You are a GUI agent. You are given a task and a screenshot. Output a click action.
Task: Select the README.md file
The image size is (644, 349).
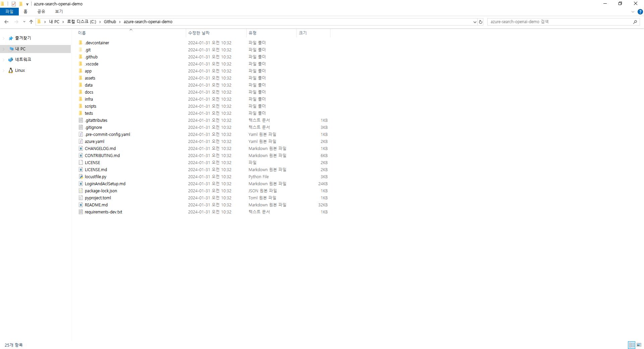[96, 205]
